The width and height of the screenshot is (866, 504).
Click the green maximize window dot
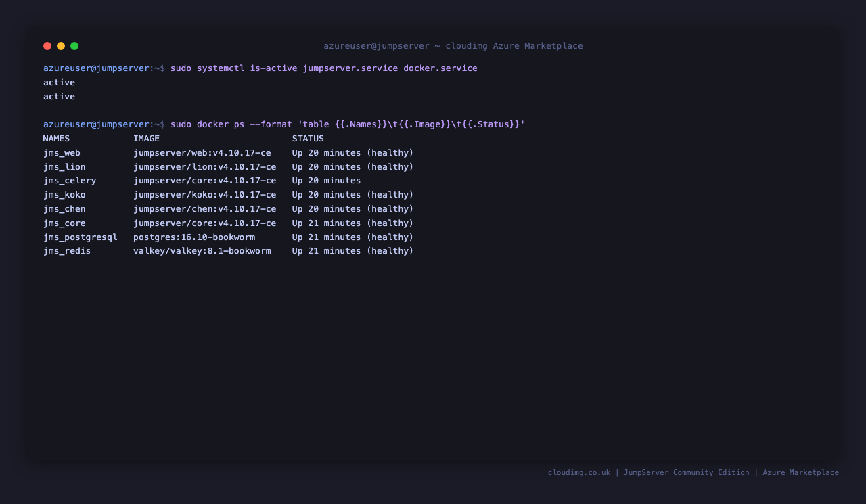coord(74,46)
